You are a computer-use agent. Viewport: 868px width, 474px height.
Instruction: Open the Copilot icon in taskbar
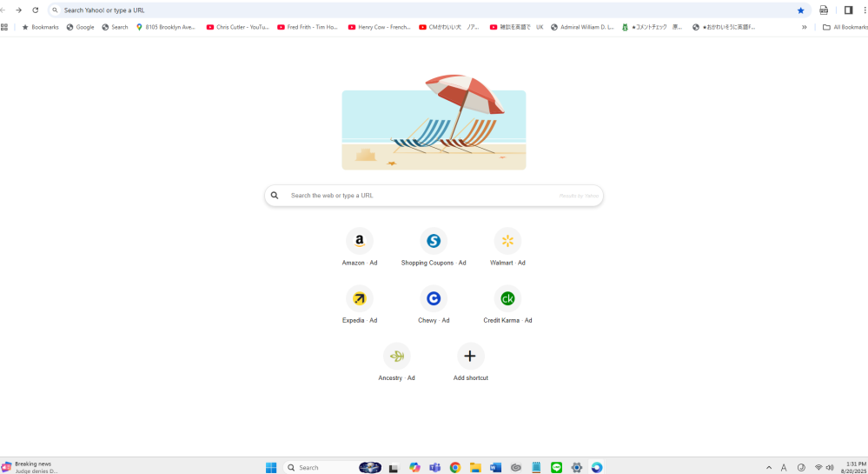coord(414,467)
